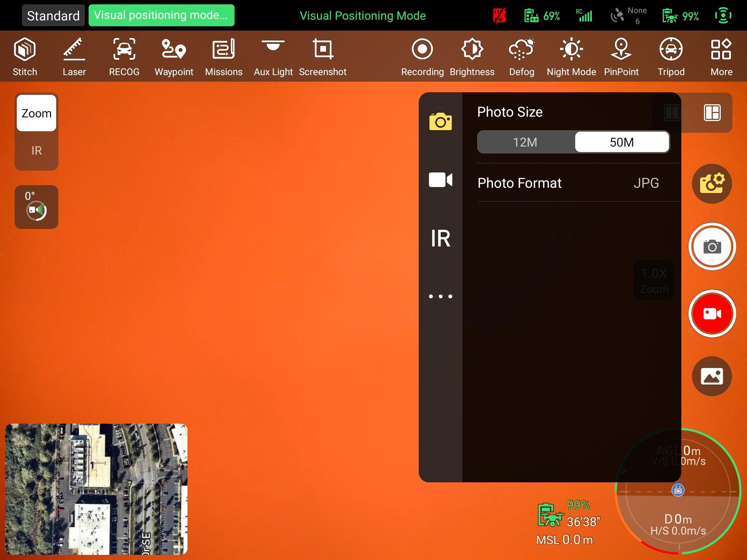Open the Missions list
The image size is (747, 560).
224,57
